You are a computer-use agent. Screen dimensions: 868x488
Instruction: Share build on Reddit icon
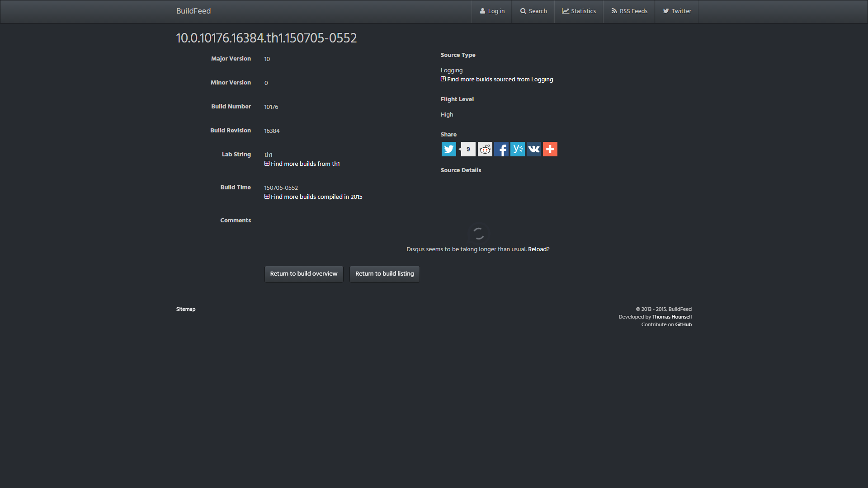point(485,149)
